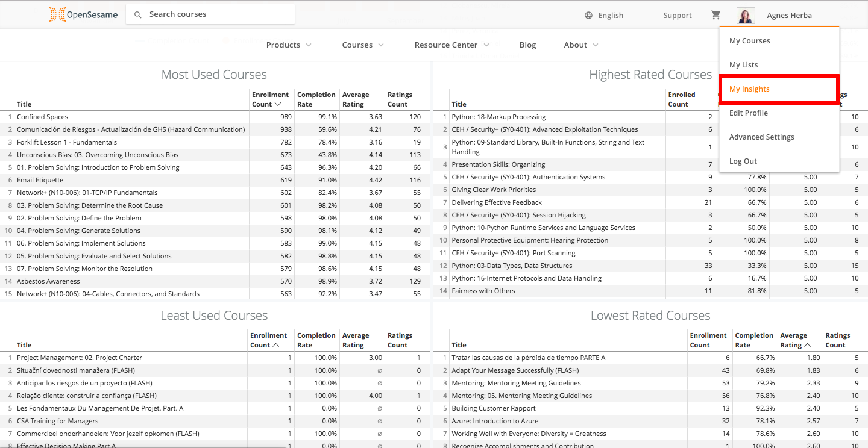Open the About dropdown menu
The width and height of the screenshot is (868, 448).
click(x=581, y=45)
